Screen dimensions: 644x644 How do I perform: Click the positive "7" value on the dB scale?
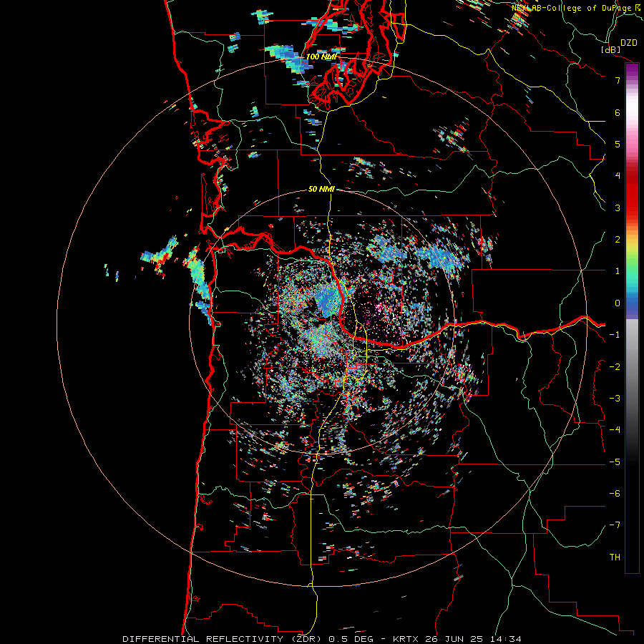(x=618, y=80)
